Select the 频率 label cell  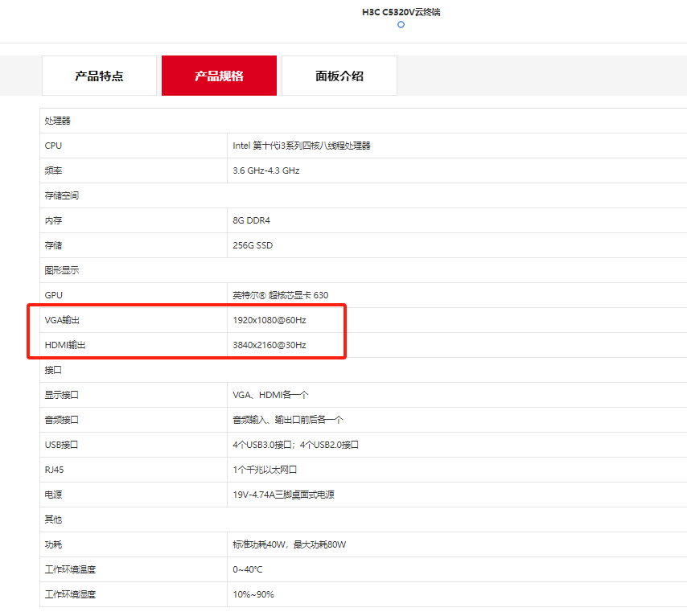(x=134, y=170)
